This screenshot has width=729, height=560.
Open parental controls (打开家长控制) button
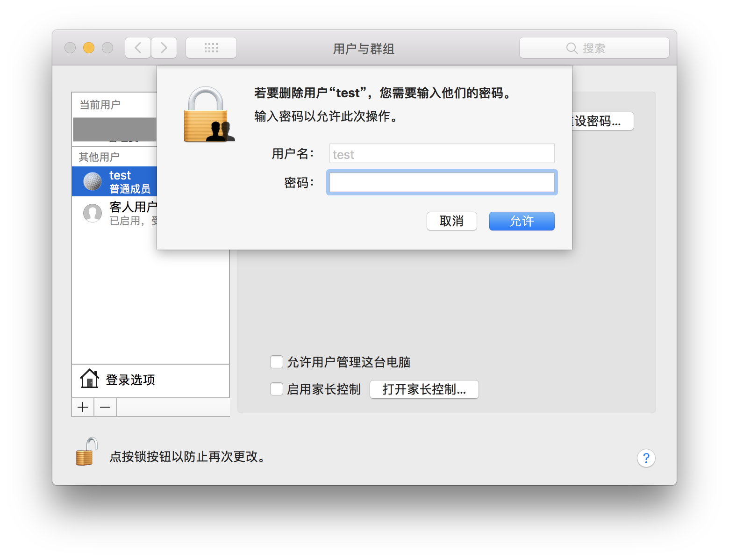424,389
